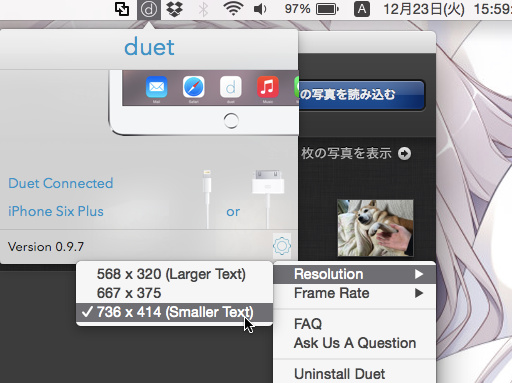The image size is (512, 383).
Task: Click the arrow icon next to 枚の写真を表示
Action: (x=404, y=154)
